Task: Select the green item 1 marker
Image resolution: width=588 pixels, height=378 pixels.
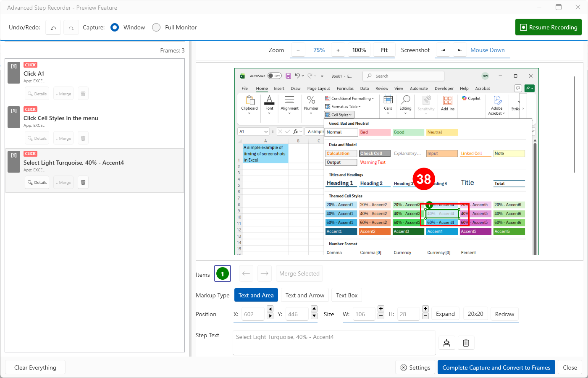Action: click(223, 274)
